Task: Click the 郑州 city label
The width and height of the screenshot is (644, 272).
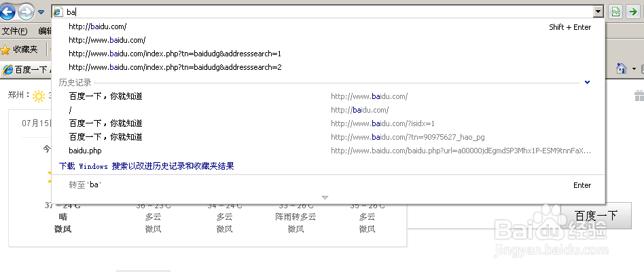Action: tap(16, 95)
